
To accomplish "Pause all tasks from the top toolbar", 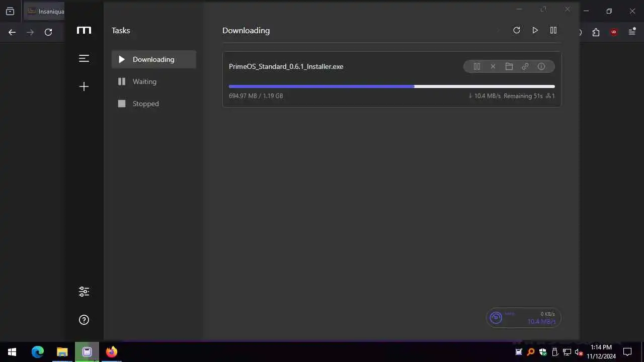I will tap(553, 30).
